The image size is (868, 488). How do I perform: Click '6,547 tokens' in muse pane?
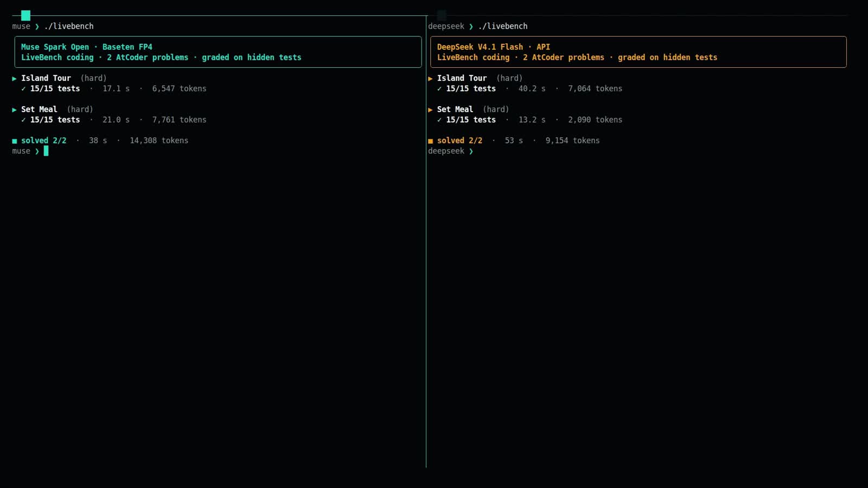pyautogui.click(x=179, y=88)
